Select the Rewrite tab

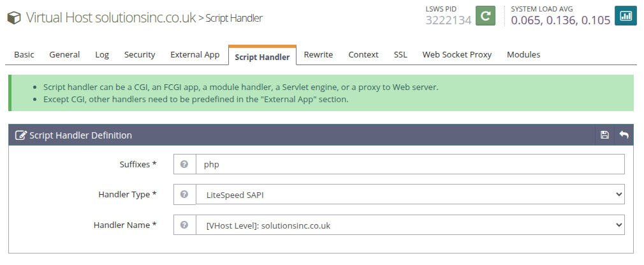click(318, 55)
